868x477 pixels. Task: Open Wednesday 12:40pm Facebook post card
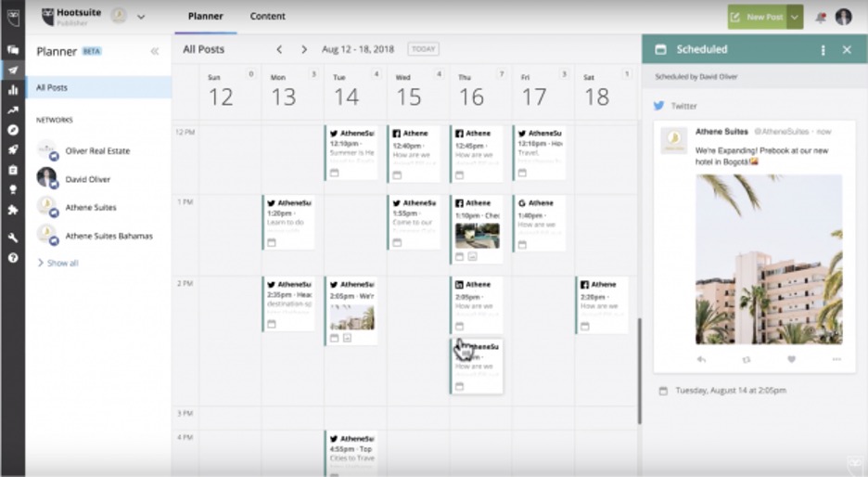click(415, 154)
